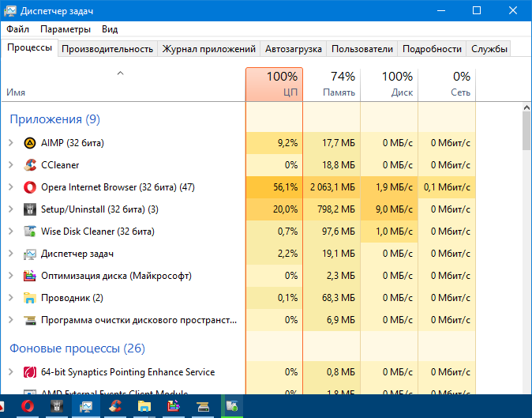This screenshot has height=418, width=532.
Task: Expand the Setup/Uninstall process tree
Action: pos(10,209)
